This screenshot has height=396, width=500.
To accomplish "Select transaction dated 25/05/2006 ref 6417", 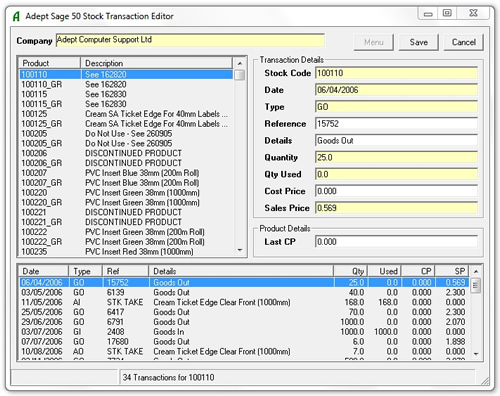I will coord(244,312).
